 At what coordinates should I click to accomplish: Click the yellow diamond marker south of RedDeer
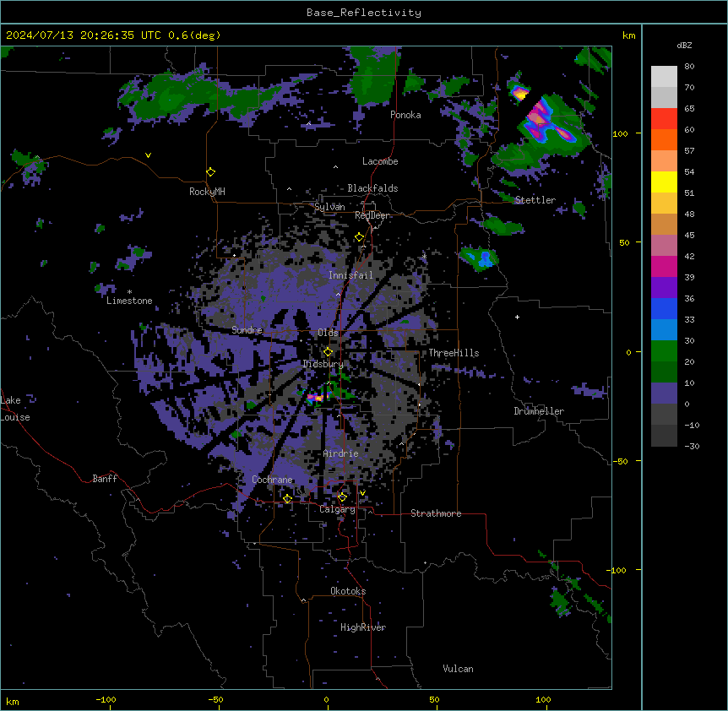tap(360, 237)
